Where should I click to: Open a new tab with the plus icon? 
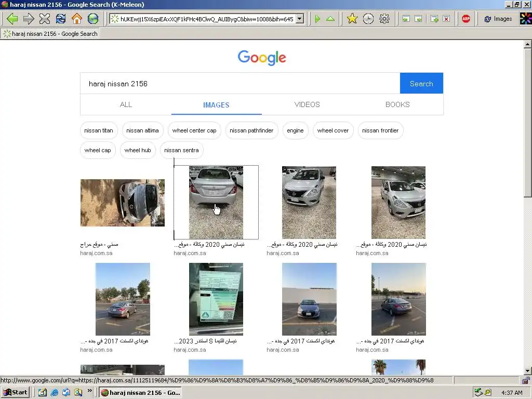point(434,19)
